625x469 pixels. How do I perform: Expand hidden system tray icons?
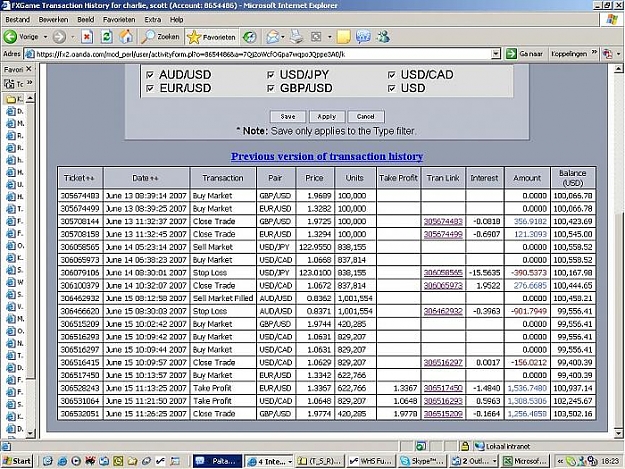[x=560, y=461]
